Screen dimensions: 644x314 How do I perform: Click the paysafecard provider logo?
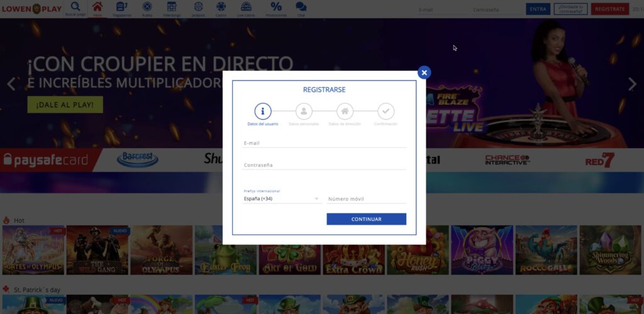click(45, 160)
